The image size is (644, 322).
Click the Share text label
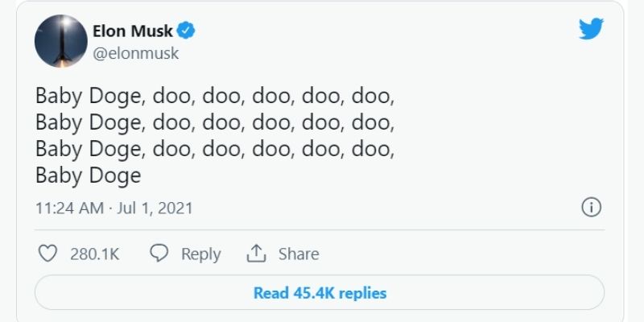click(x=299, y=254)
